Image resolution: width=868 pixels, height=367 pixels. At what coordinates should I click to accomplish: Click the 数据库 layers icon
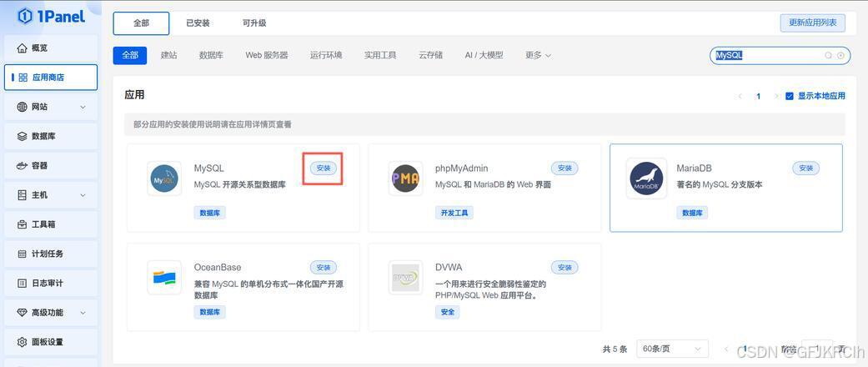(23, 136)
